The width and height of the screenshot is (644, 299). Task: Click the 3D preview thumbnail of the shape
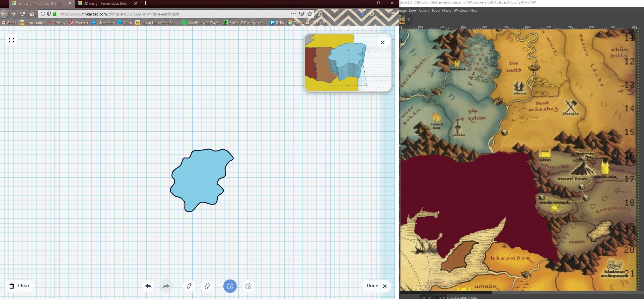[348, 63]
